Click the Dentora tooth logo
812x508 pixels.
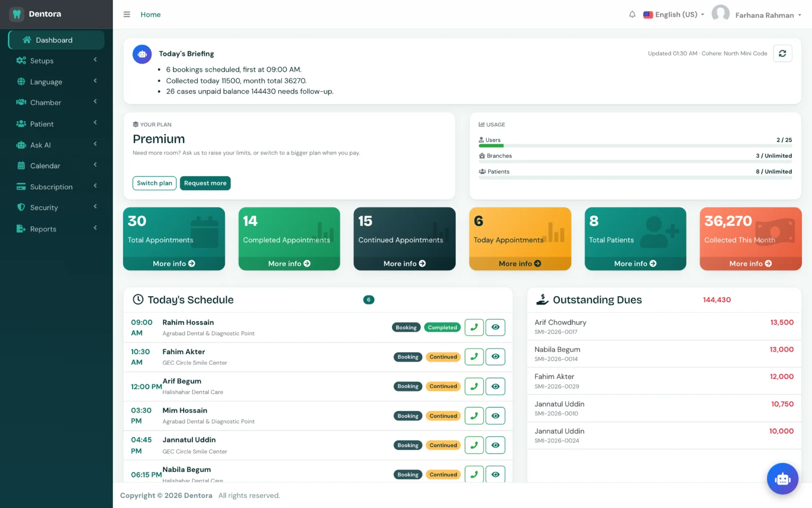click(17, 14)
